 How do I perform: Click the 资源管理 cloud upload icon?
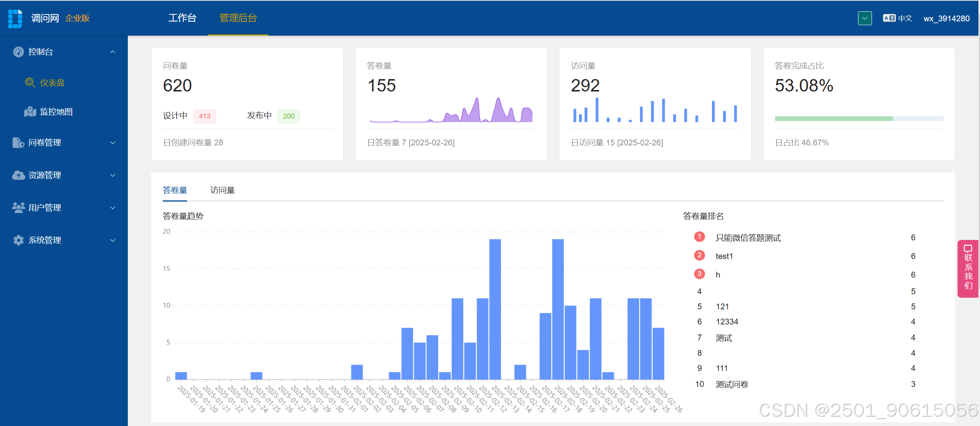coord(18,175)
